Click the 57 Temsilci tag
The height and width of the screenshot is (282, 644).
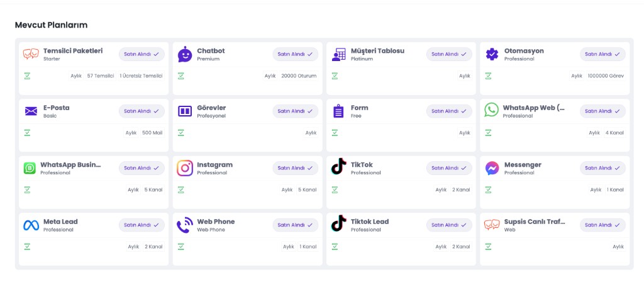point(101,76)
